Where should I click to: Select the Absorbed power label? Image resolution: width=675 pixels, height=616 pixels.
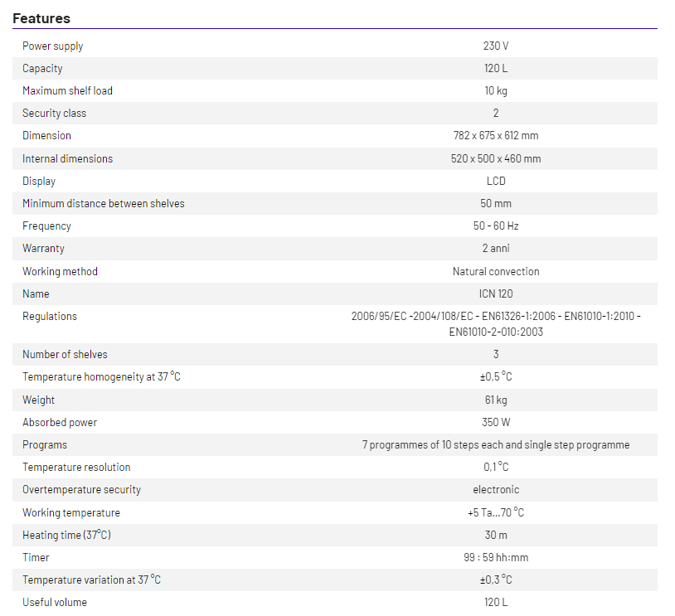[x=60, y=423]
